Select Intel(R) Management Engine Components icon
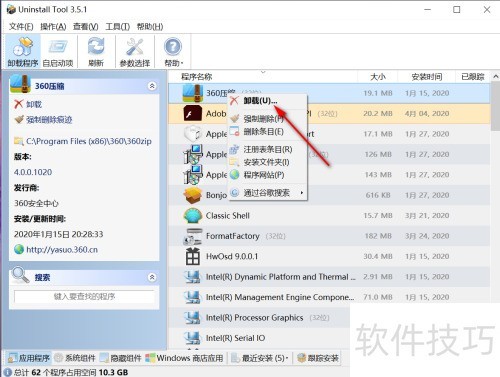The image size is (500, 377). click(x=193, y=297)
